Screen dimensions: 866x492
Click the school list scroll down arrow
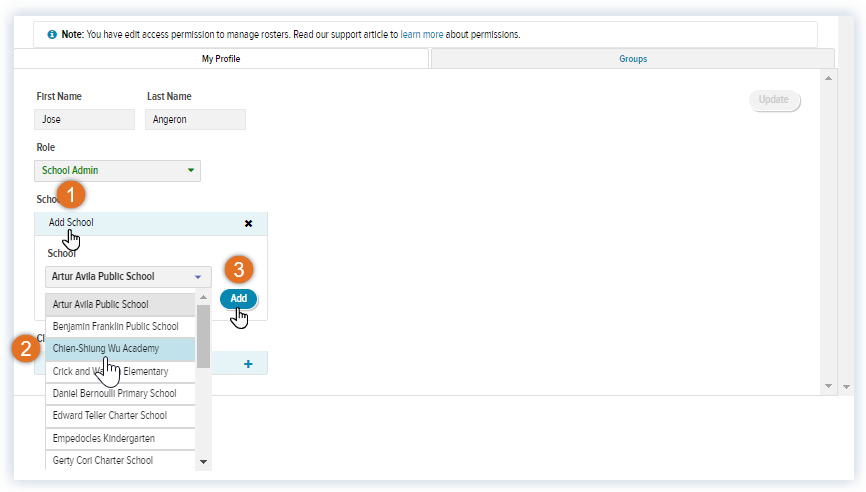pos(203,462)
